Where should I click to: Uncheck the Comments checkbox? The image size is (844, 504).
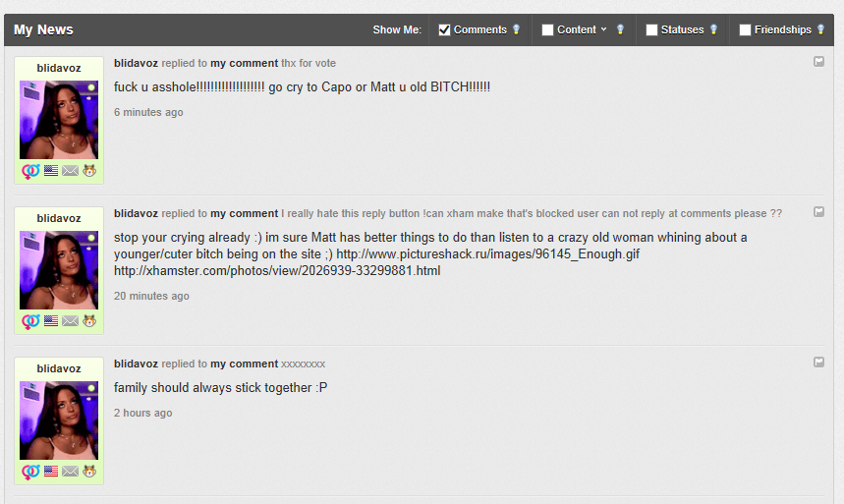point(444,29)
